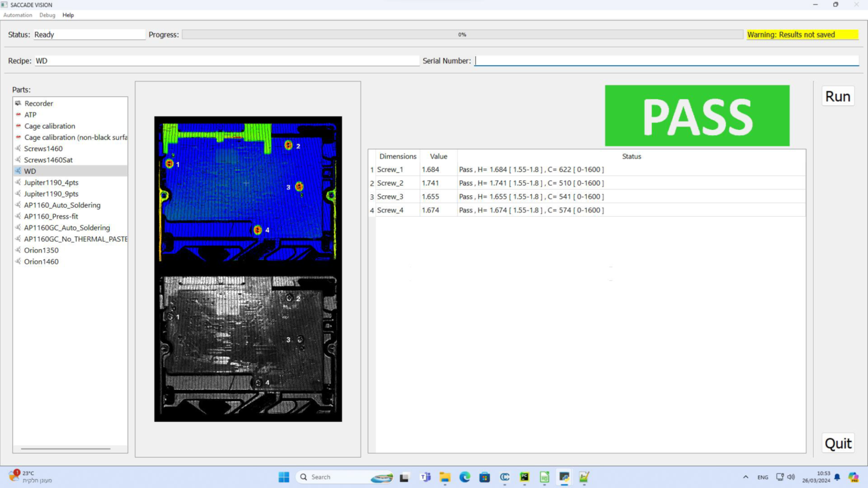Click the status cell with C= 510
The width and height of the screenshot is (868, 488).
[631, 183]
